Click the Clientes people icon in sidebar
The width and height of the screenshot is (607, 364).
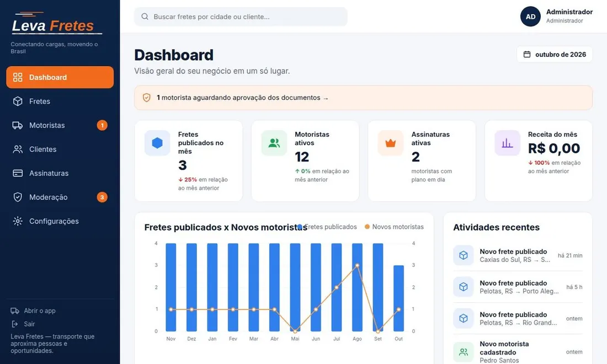(18, 149)
